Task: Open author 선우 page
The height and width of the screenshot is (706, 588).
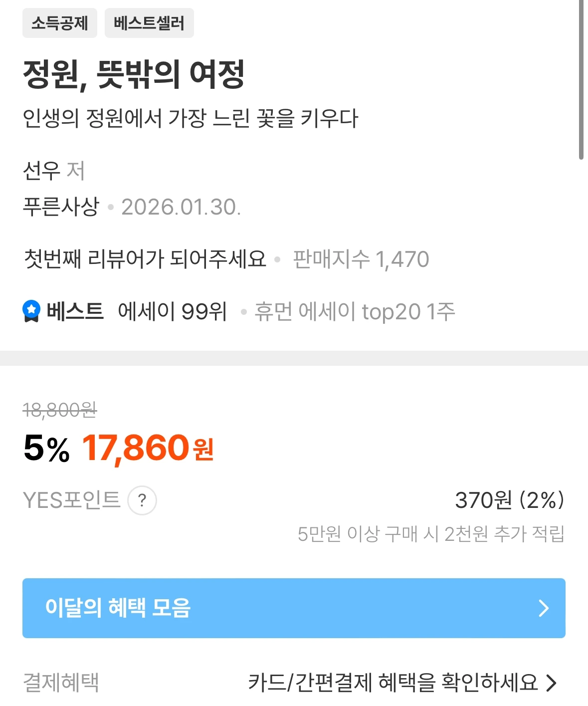Action: [41, 171]
